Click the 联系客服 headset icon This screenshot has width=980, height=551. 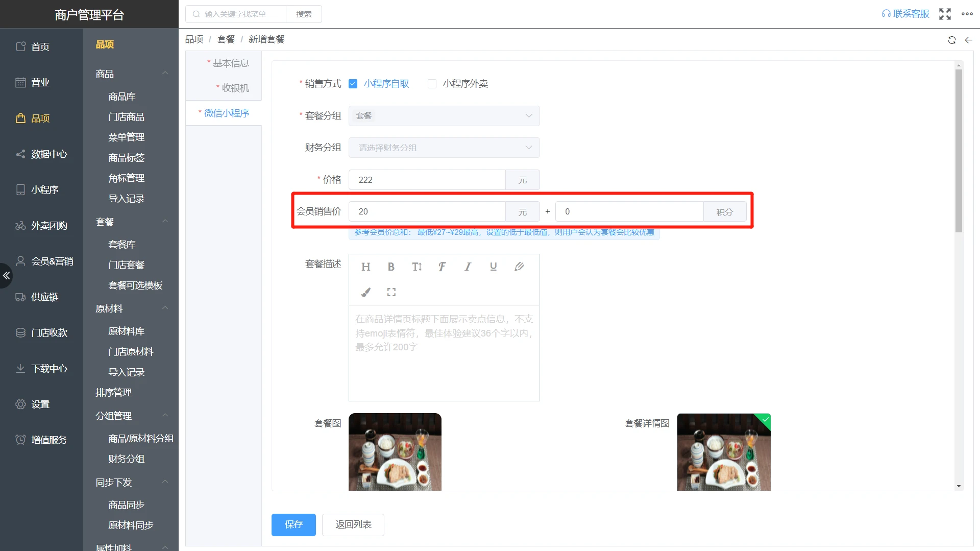(x=886, y=14)
